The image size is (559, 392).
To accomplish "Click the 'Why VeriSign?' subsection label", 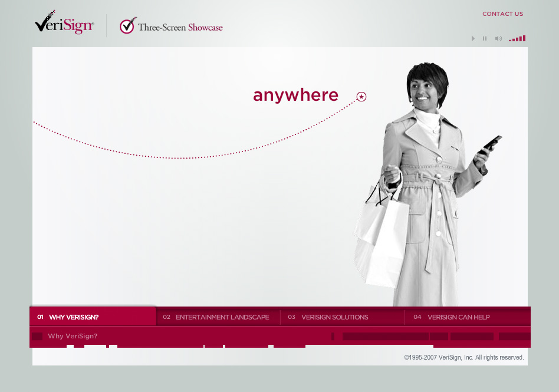I will (x=73, y=336).
